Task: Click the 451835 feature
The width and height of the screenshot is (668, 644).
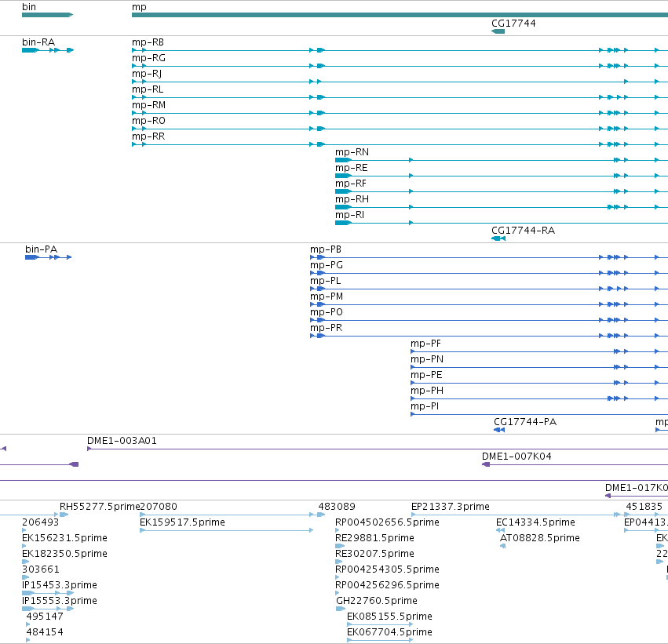Action: click(x=647, y=515)
